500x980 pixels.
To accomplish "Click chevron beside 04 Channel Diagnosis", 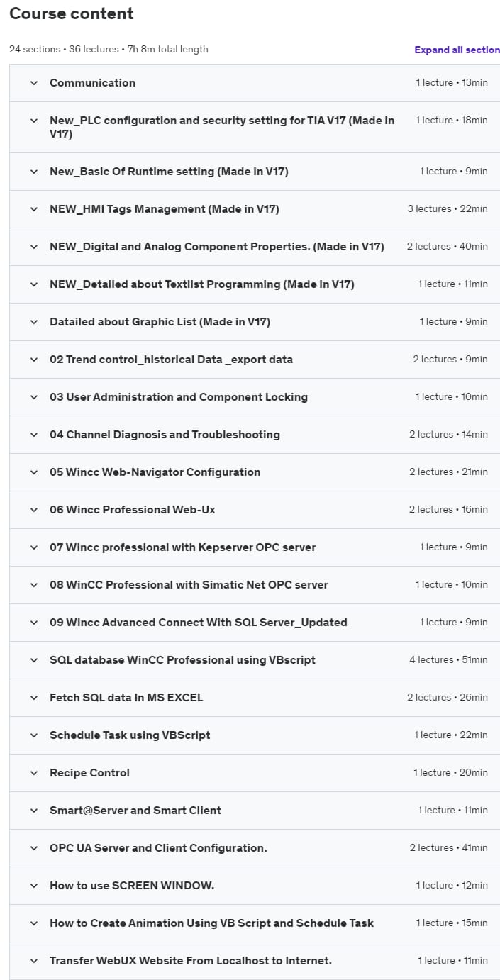I will point(33,435).
